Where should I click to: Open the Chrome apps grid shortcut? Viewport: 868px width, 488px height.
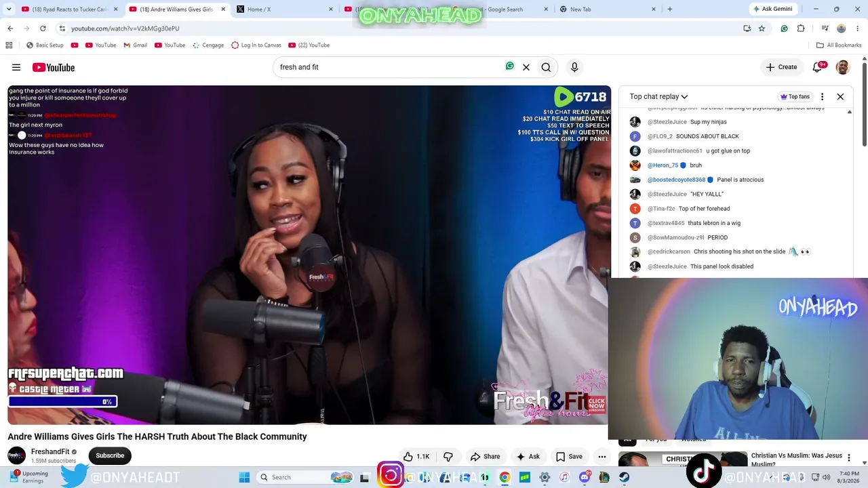pos(9,45)
